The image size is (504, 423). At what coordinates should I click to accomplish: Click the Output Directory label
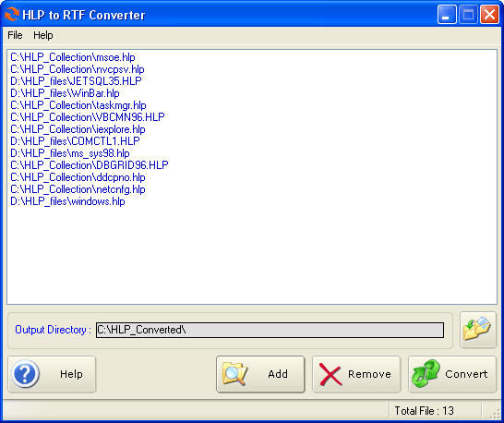point(53,330)
